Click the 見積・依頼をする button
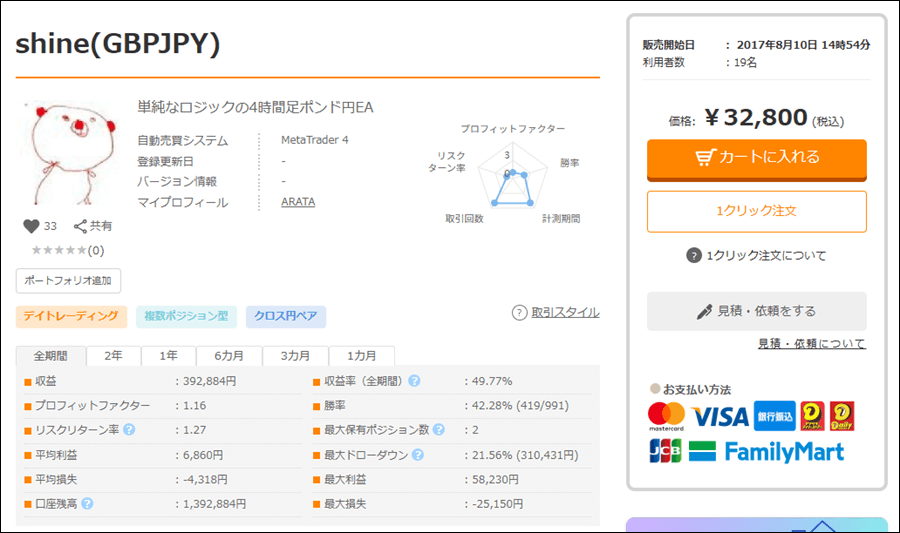Screen dimensions: 900x533 [756, 311]
